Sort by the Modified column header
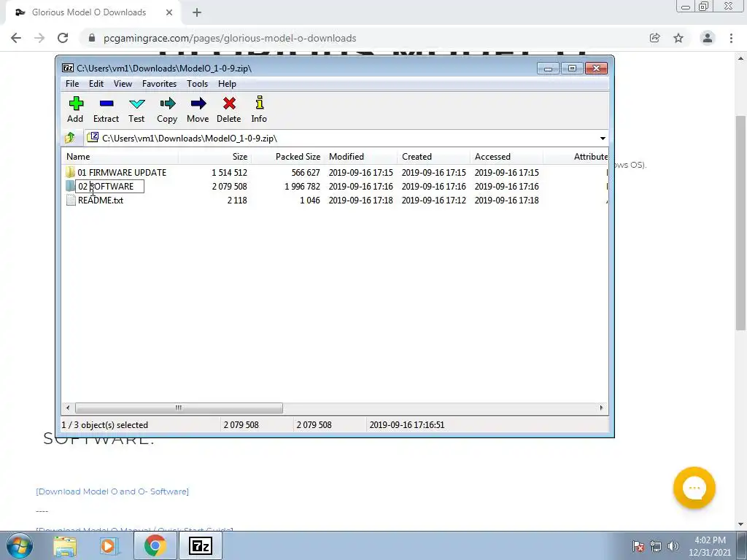Image resolution: width=747 pixels, height=560 pixels. [x=360, y=157]
